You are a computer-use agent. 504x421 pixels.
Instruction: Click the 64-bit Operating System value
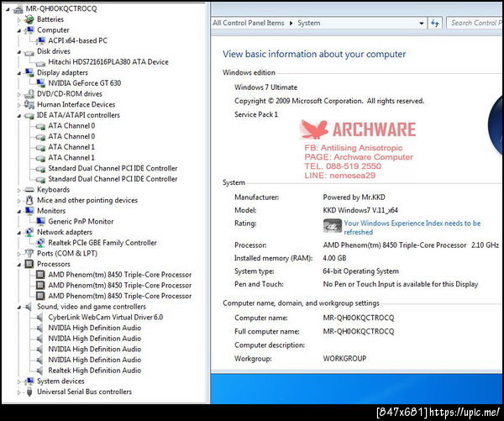pos(360,271)
